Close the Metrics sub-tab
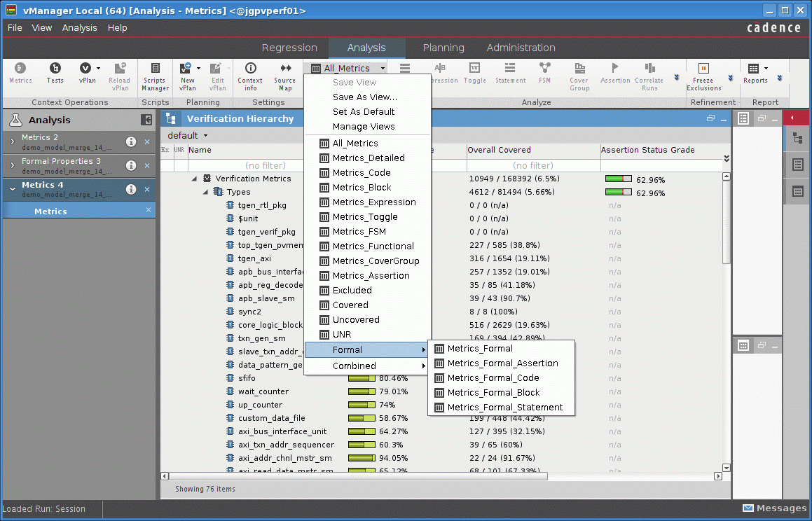Image resolution: width=812 pixels, height=521 pixels. 149,209
